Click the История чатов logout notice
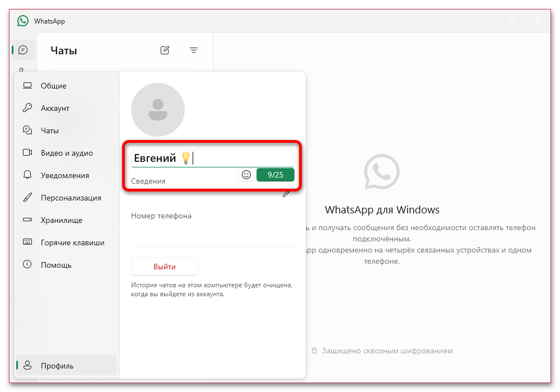The width and height of the screenshot is (560, 392). (x=212, y=290)
